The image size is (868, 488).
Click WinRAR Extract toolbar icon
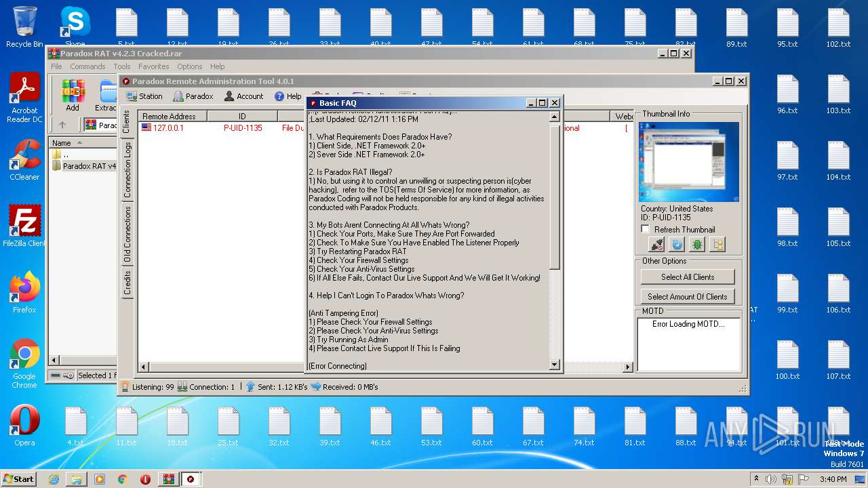pyautogui.click(x=105, y=96)
